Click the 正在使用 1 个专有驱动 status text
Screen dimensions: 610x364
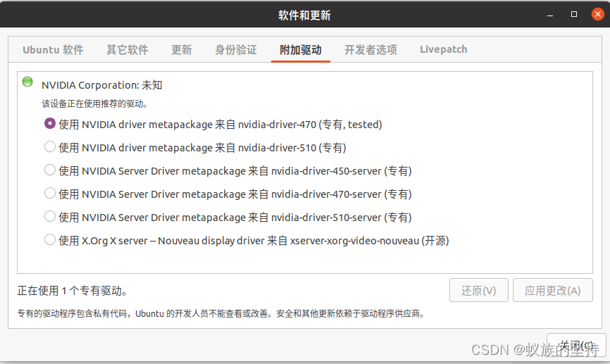coord(73,291)
